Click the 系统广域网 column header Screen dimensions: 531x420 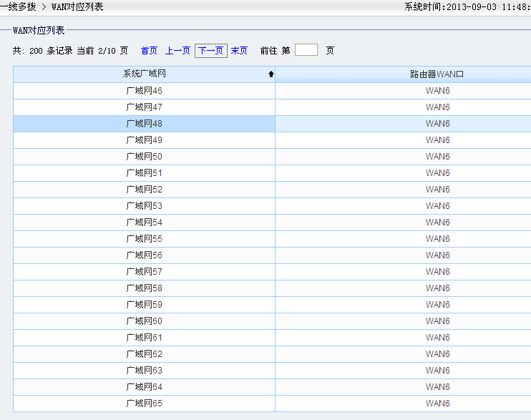point(144,74)
